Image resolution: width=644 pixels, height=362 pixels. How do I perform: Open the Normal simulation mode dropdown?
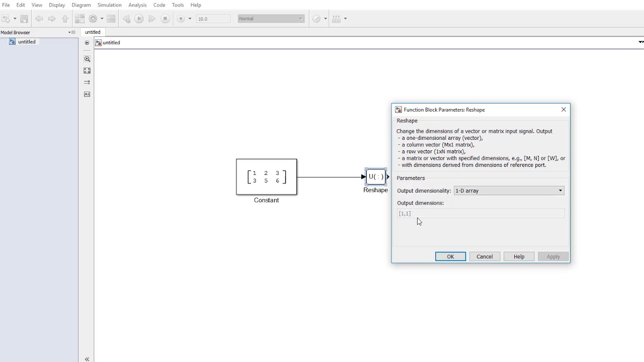tap(271, 19)
